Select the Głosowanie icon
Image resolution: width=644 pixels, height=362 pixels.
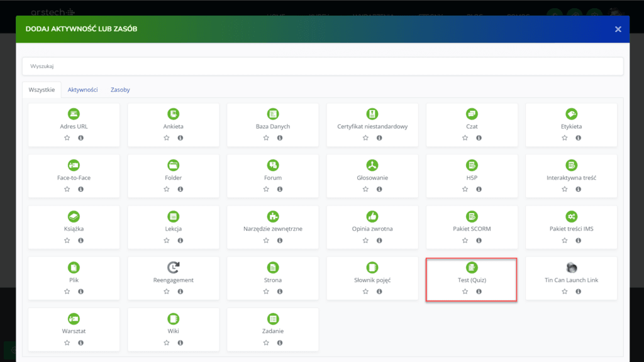click(x=372, y=165)
